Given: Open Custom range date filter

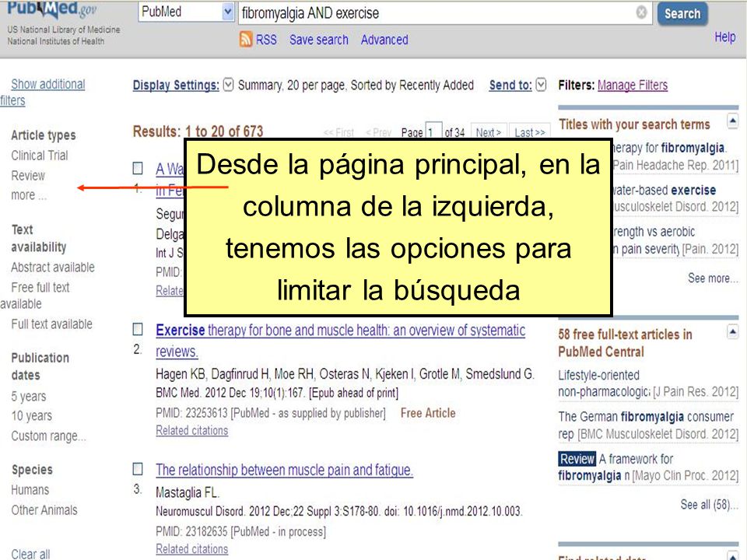Looking at the screenshot, I should coord(48,436).
